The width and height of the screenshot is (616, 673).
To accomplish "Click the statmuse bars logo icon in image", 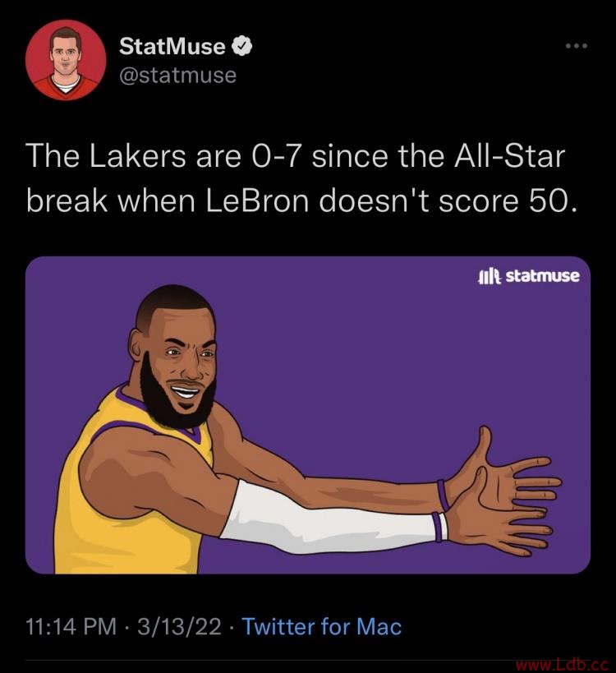I will click(x=490, y=277).
